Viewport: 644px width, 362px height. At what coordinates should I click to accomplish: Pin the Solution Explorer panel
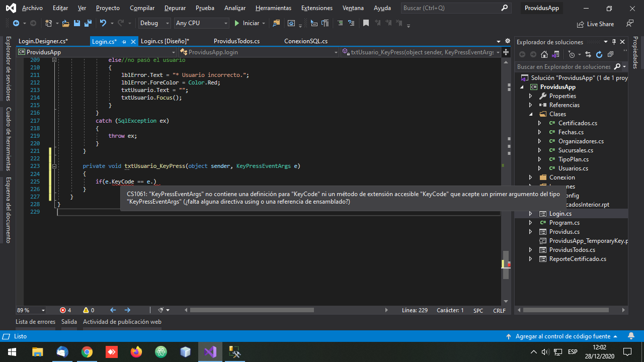614,42
